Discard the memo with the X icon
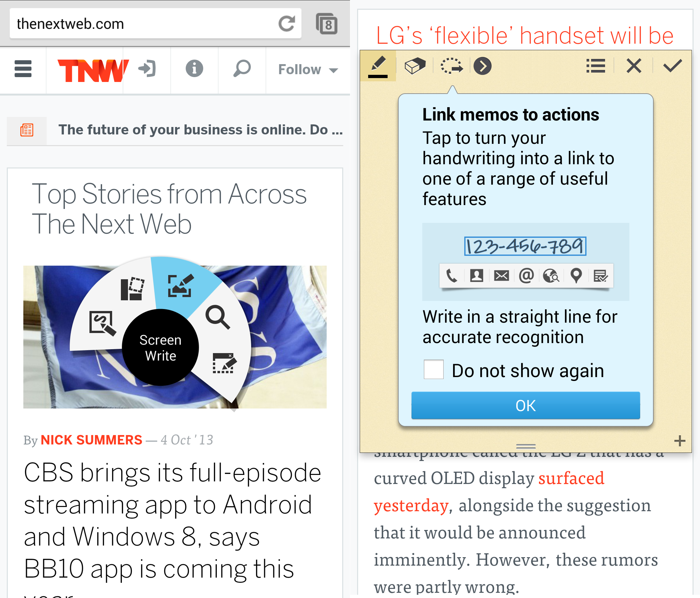Viewport: 700px width, 598px height. [x=634, y=65]
